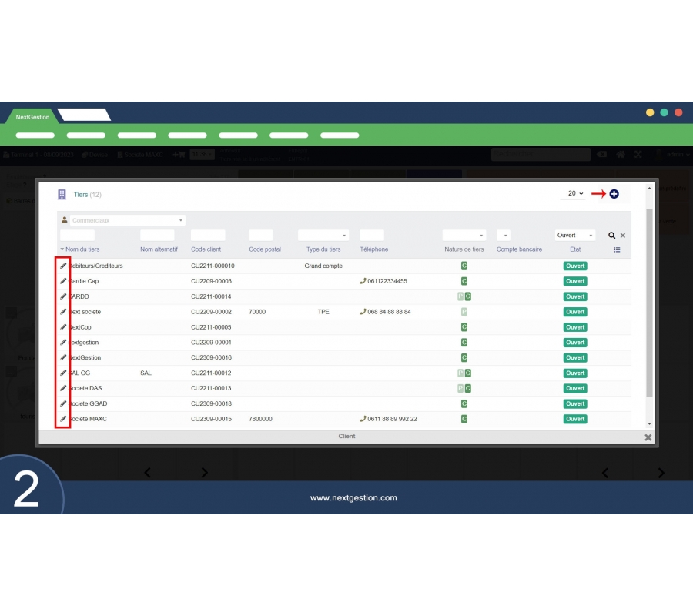The width and height of the screenshot is (693, 616).
Task: Click the Ouvert status badge for Gardie Cap
Action: [x=574, y=281]
